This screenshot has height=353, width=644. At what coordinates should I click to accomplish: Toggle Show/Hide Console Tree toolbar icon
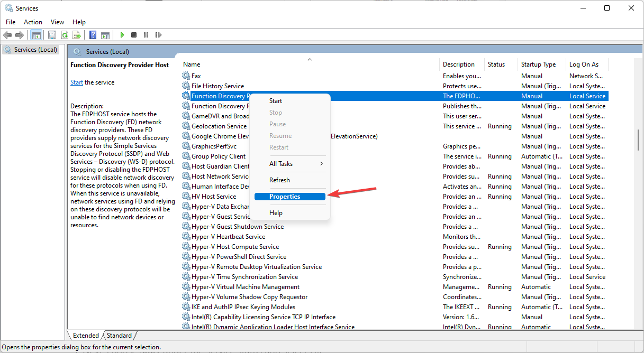(x=37, y=35)
